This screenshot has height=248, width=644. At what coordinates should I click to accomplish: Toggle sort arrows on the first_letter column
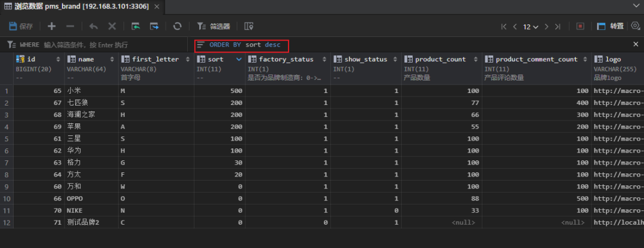(x=188, y=59)
